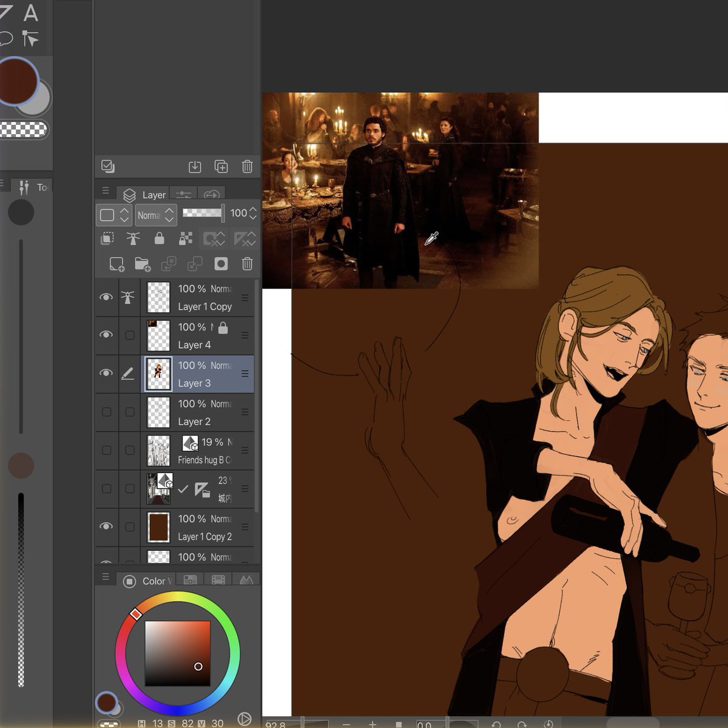The width and height of the screenshot is (728, 728).
Task: Tick the checkbox beside Layer 2
Action: 130,412
